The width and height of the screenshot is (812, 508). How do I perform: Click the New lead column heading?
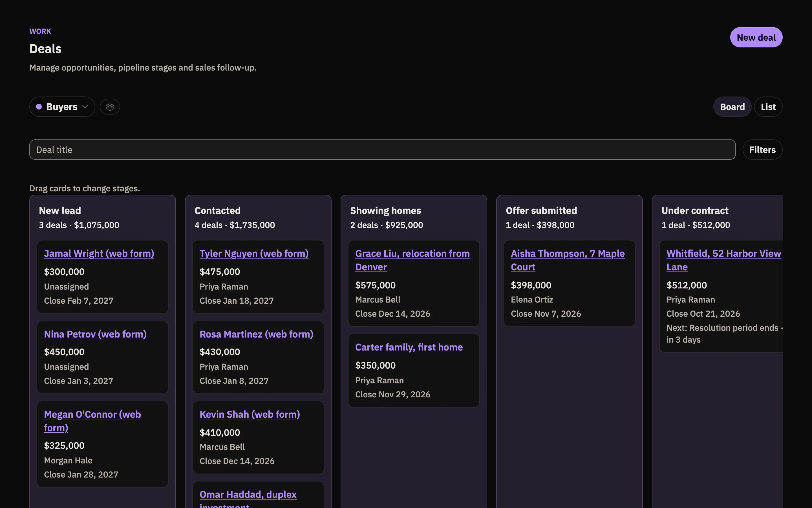60,211
